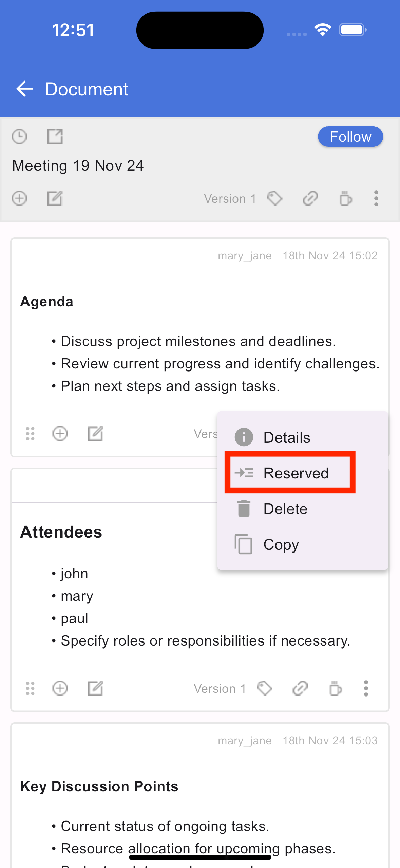
Task: Grab the Agenda section drag handle
Action: point(30,434)
